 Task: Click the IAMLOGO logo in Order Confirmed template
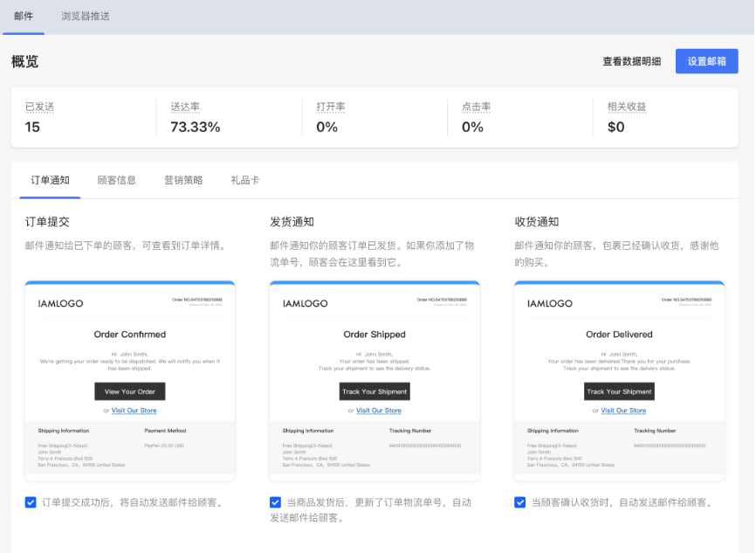point(61,303)
